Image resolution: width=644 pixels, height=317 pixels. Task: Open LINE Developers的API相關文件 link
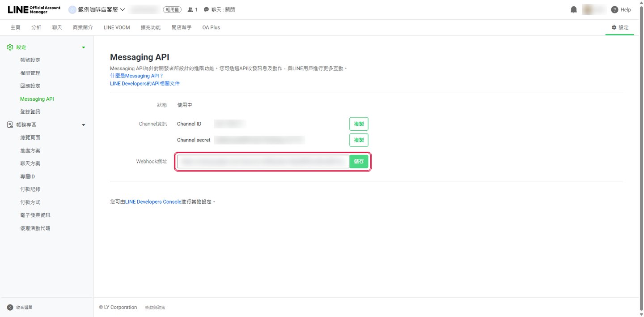tap(145, 84)
